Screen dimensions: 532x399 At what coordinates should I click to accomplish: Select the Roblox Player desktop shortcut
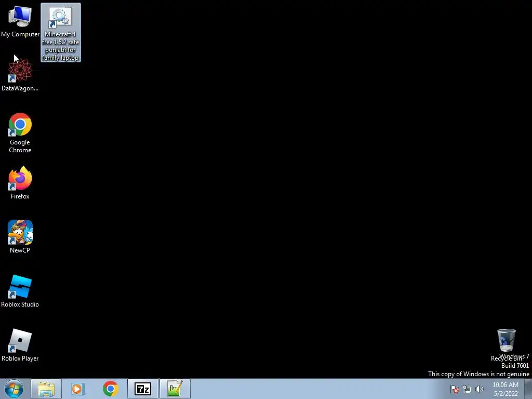[20, 345]
